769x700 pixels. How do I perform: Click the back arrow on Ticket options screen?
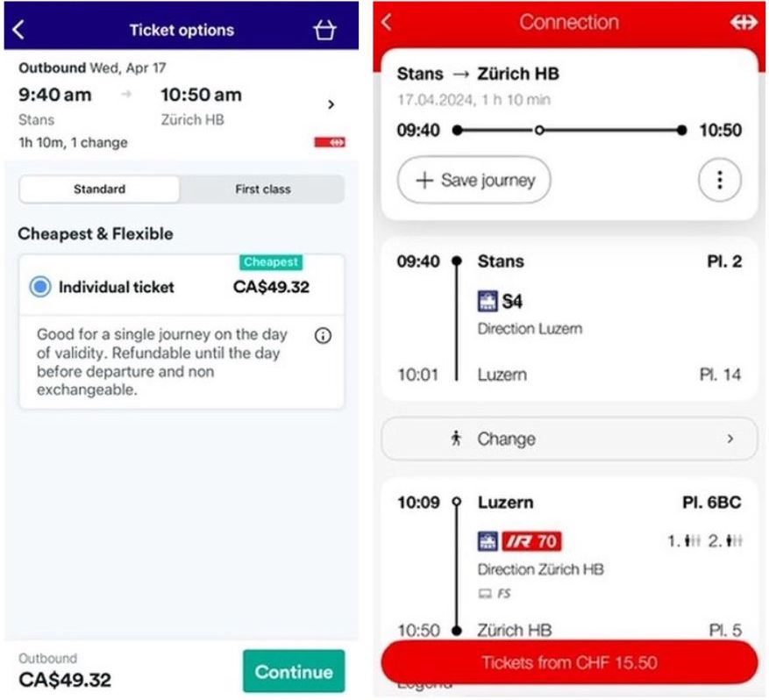[18, 29]
